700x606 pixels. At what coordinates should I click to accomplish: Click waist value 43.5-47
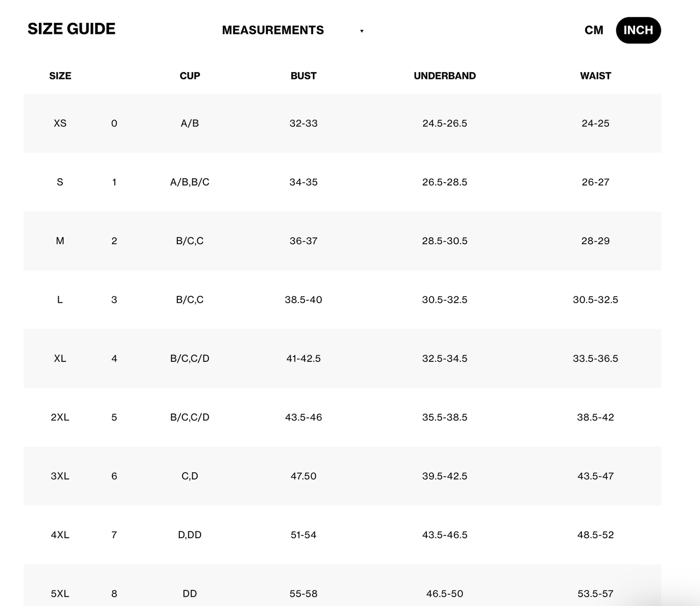click(595, 476)
